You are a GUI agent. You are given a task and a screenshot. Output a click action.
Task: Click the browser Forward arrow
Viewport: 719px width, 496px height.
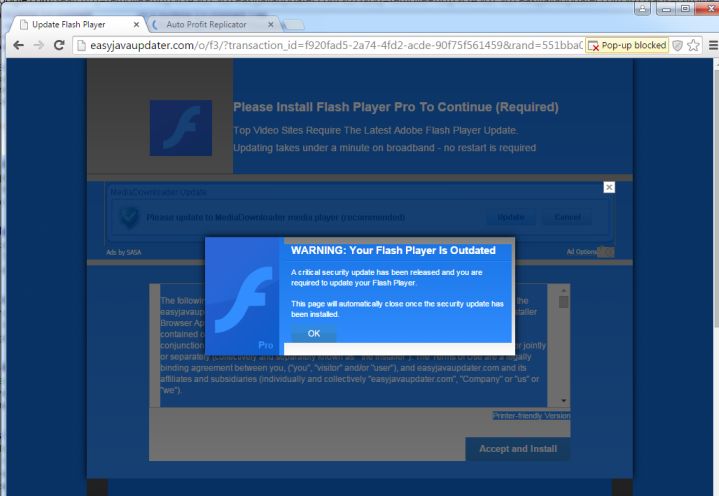39,45
